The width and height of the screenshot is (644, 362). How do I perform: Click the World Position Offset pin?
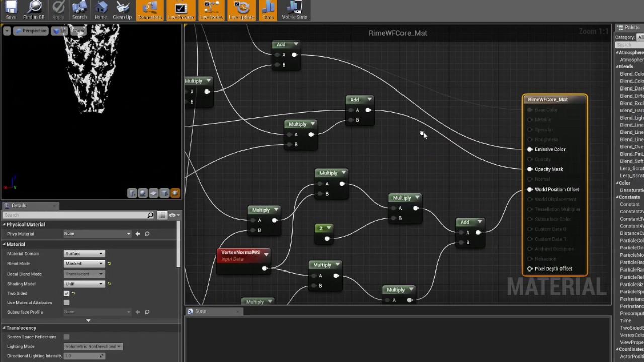(530, 189)
